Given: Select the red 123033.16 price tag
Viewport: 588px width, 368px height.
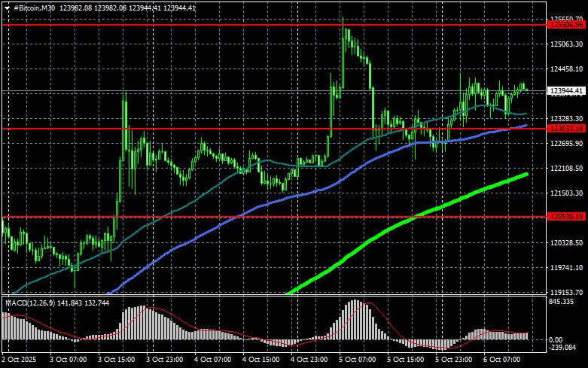Looking at the screenshot, I should pyautogui.click(x=566, y=129).
